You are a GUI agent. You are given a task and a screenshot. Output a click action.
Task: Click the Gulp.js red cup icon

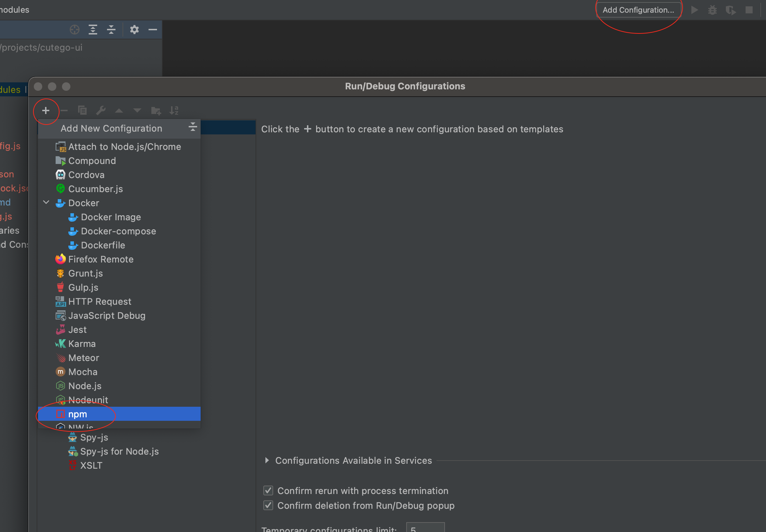pos(61,287)
